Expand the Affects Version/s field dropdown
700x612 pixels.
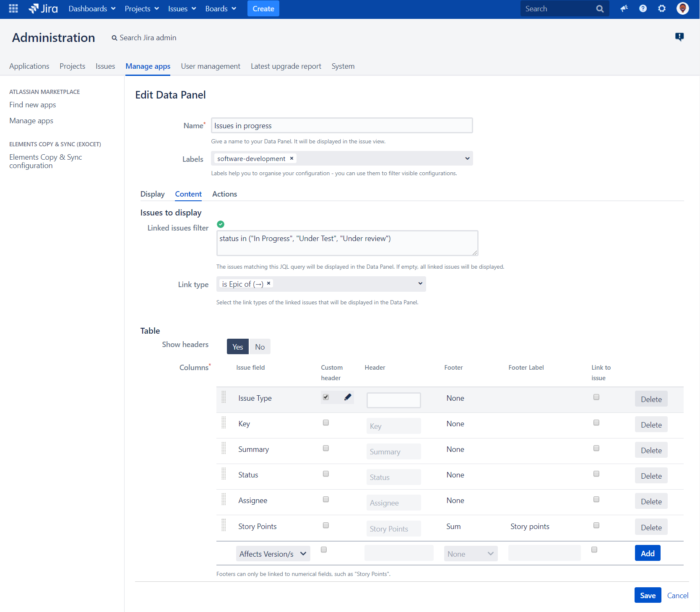click(x=273, y=554)
